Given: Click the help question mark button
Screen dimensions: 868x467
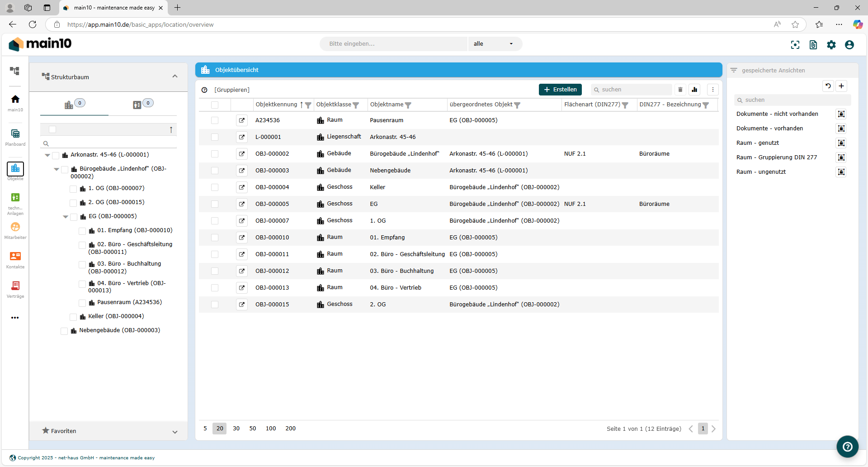Looking at the screenshot, I should [x=847, y=447].
